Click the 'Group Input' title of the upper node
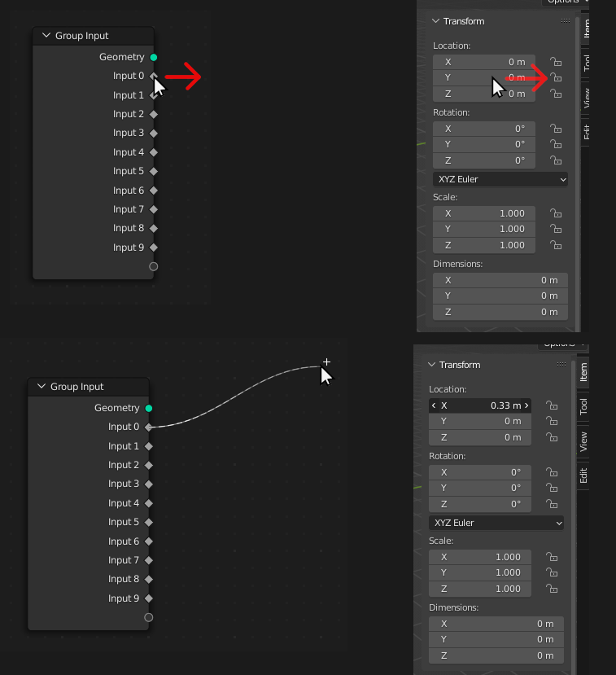 point(81,36)
